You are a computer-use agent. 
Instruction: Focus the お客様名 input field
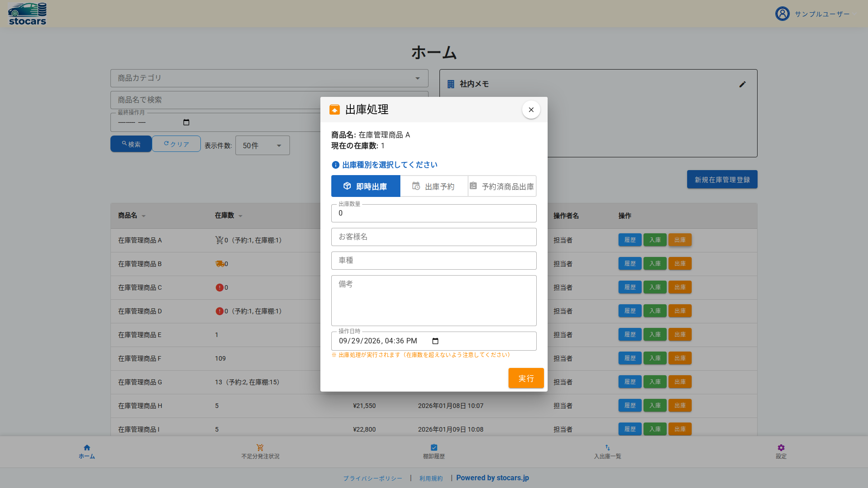pos(434,237)
